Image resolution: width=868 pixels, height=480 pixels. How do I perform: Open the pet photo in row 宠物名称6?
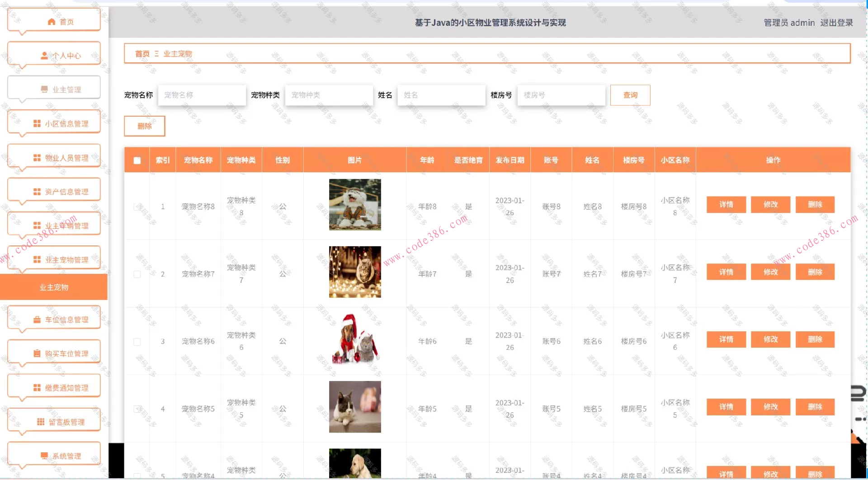pos(355,339)
